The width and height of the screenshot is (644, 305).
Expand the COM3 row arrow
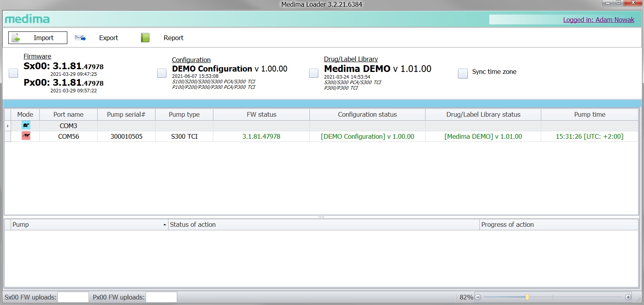click(7, 126)
